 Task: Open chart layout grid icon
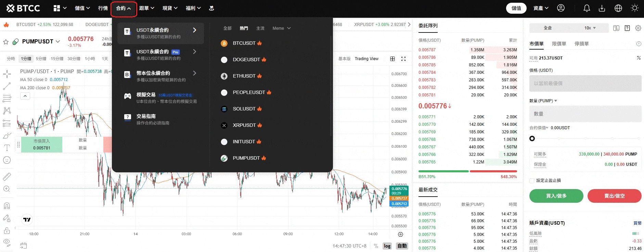click(x=392, y=59)
